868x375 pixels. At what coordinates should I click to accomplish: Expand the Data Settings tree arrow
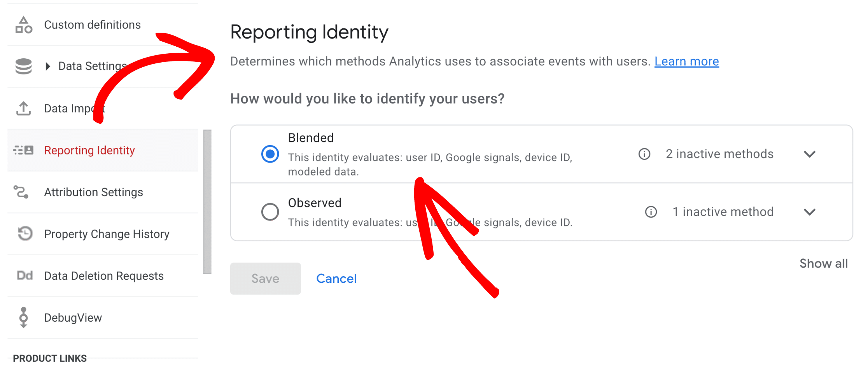[x=48, y=66]
